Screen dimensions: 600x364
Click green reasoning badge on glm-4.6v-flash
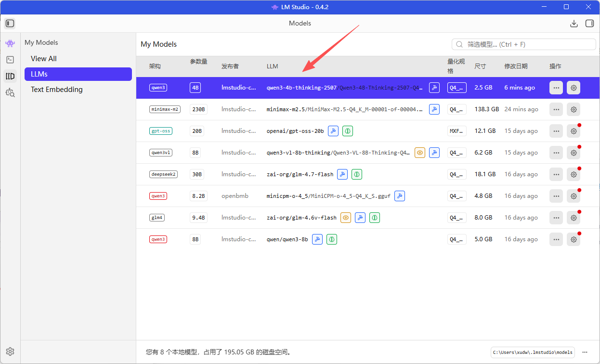tap(375, 218)
